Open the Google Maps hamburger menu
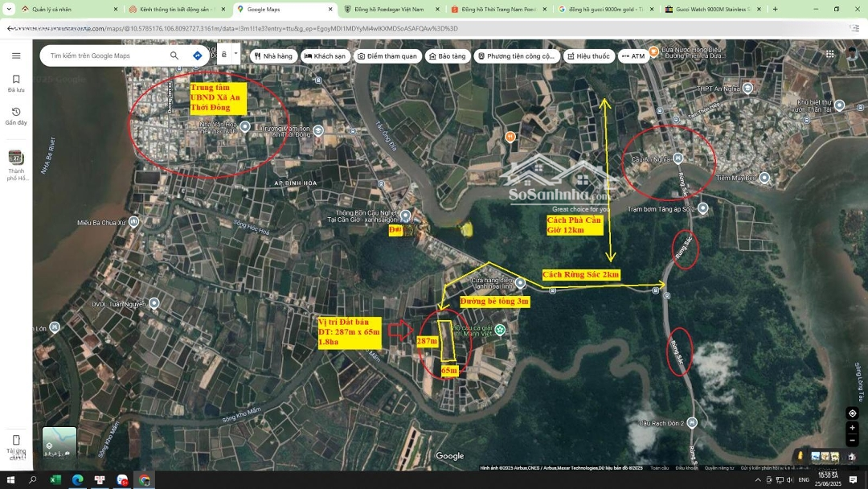This screenshot has height=489, width=868. 16,55
